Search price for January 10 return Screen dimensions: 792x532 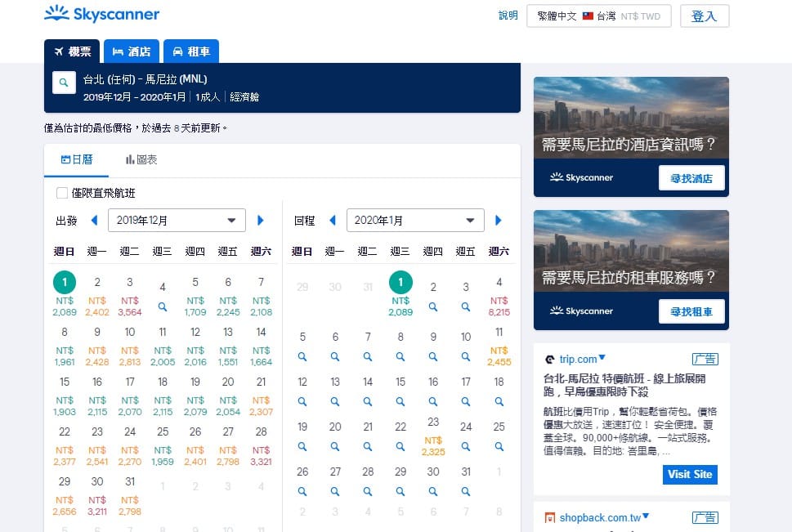[x=466, y=356]
